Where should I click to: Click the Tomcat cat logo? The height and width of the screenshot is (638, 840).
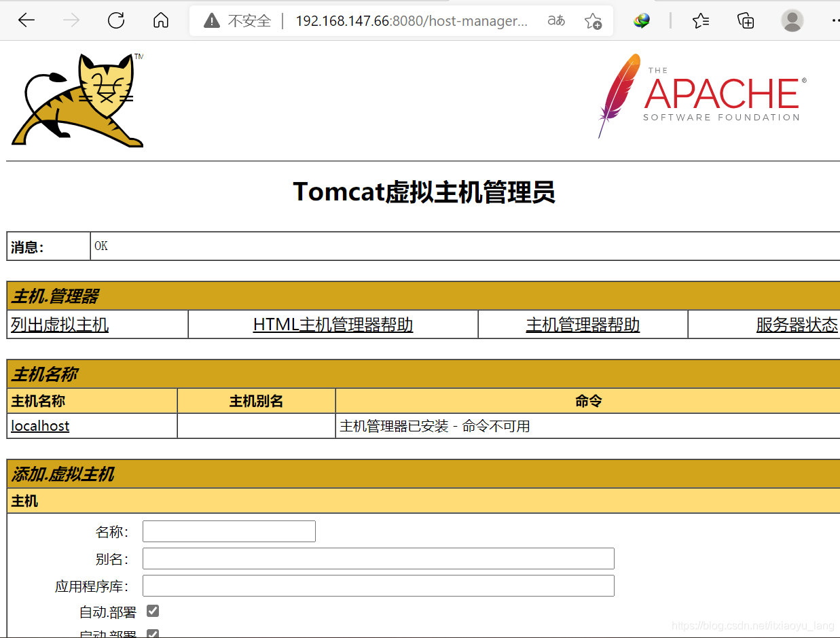(x=77, y=100)
